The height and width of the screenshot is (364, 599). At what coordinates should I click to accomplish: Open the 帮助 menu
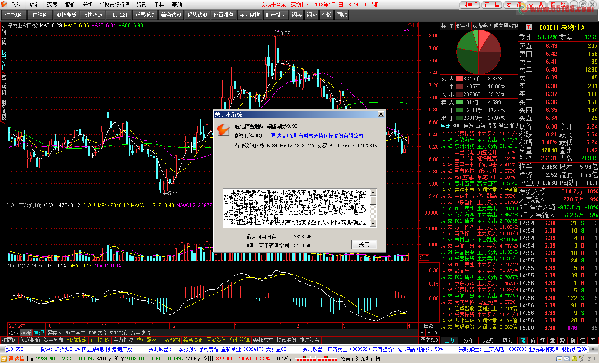[177, 5]
